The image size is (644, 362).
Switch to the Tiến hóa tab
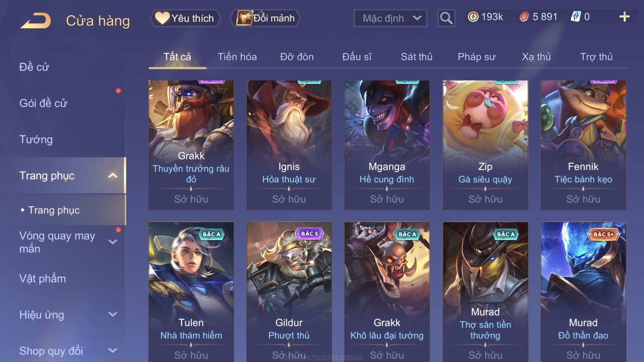point(237,57)
